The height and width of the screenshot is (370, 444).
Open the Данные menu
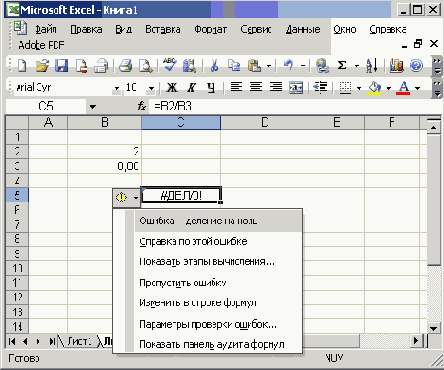pos(303,30)
